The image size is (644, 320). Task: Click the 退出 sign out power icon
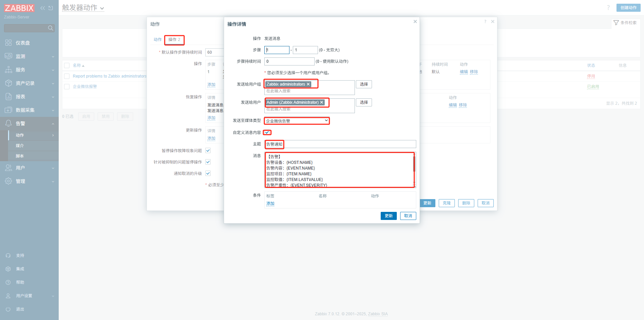(x=8, y=309)
